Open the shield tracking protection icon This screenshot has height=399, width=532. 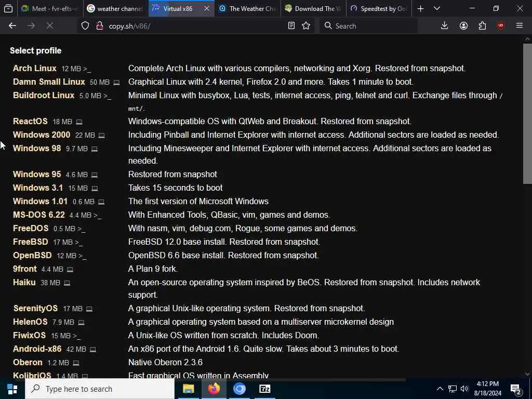(85, 26)
